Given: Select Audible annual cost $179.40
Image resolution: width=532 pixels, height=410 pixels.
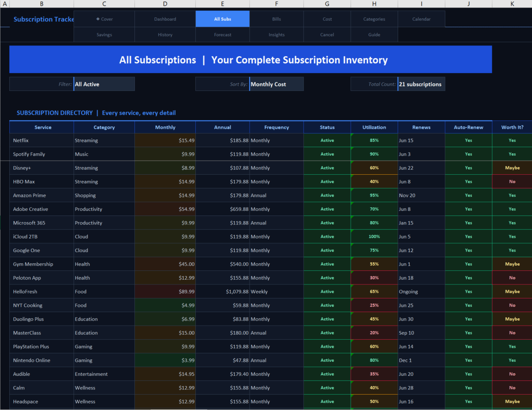Looking at the screenshot, I should pos(222,374).
